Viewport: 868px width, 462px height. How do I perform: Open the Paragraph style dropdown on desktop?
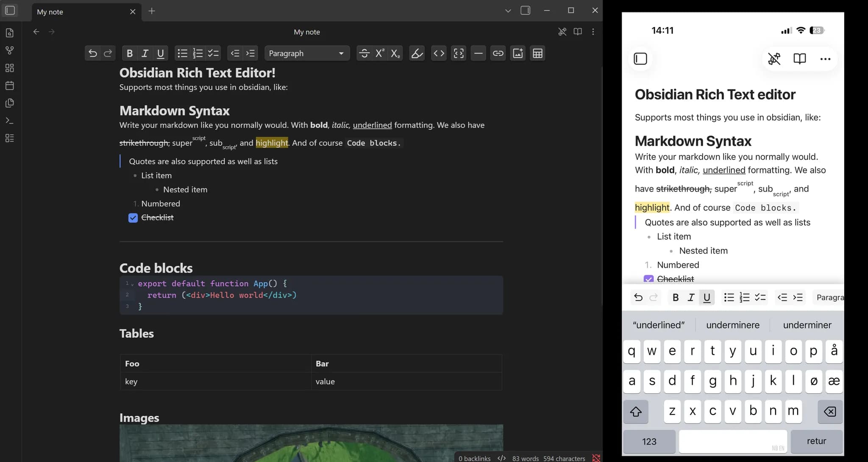(307, 53)
